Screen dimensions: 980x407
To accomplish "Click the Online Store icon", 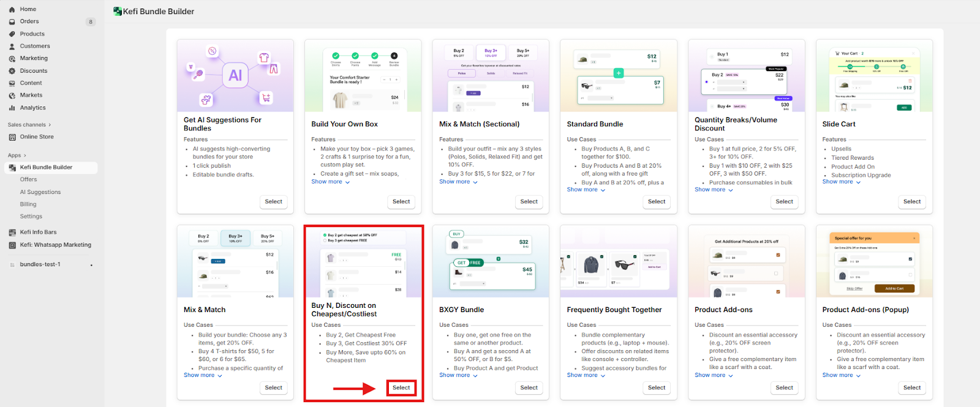I will coord(12,137).
